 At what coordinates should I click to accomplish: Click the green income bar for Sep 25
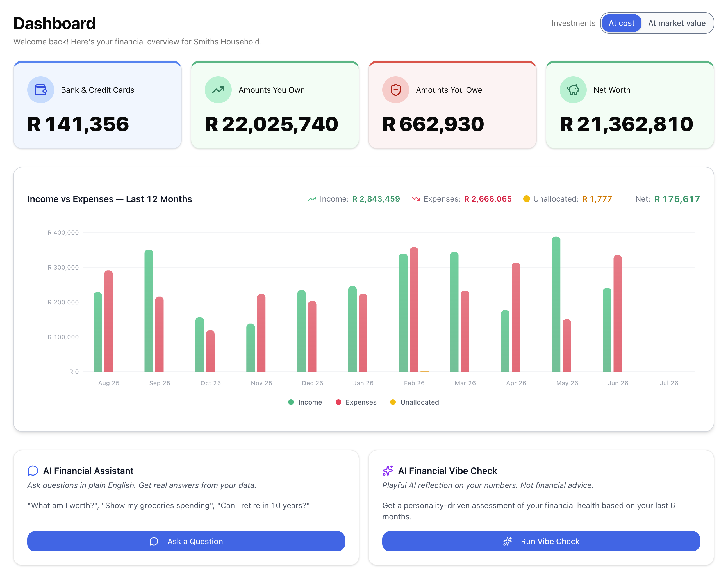tap(149, 311)
